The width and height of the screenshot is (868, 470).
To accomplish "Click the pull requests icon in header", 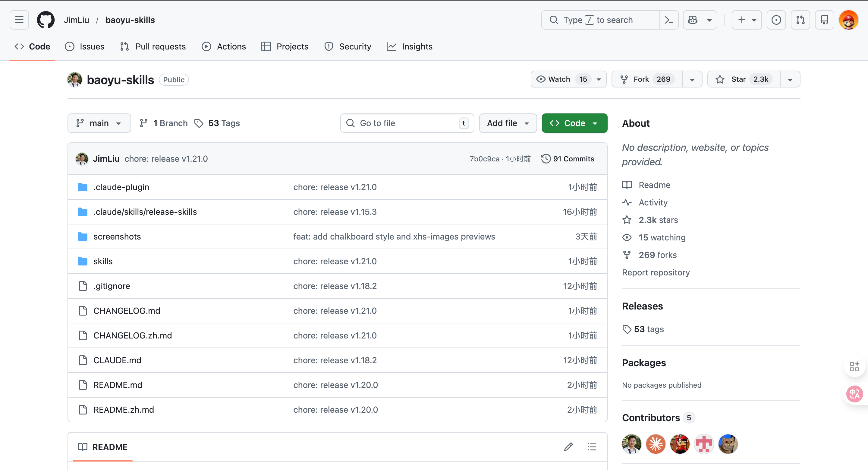I will [x=800, y=20].
